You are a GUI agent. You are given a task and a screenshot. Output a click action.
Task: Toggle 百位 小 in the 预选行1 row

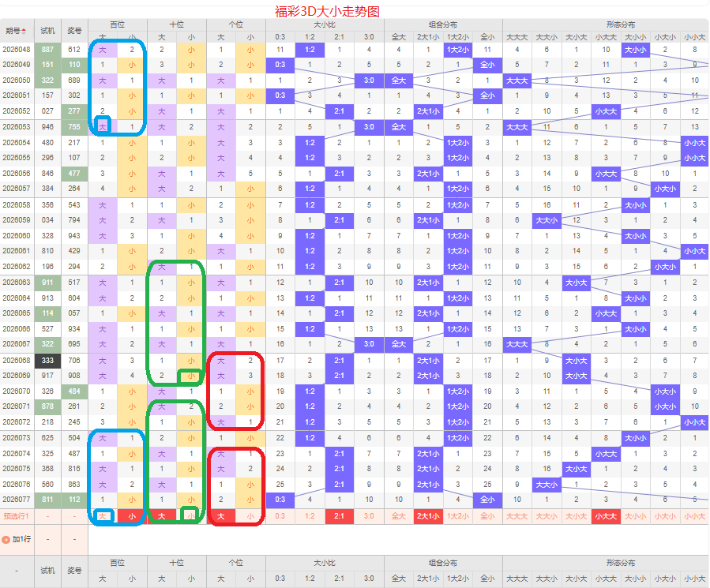[132, 516]
